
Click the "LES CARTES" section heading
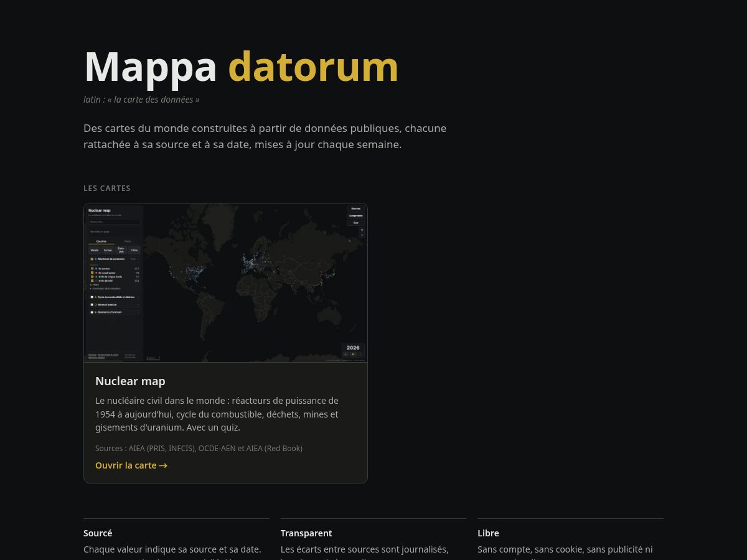click(107, 189)
